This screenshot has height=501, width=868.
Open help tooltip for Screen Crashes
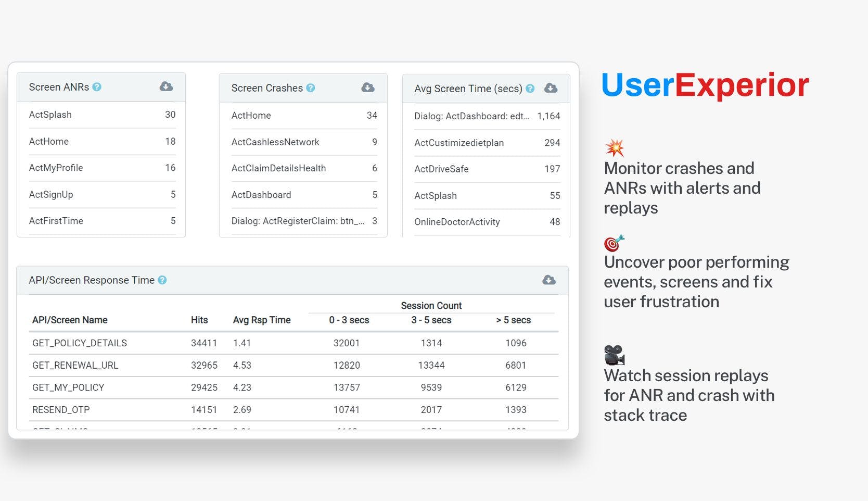[x=311, y=88]
